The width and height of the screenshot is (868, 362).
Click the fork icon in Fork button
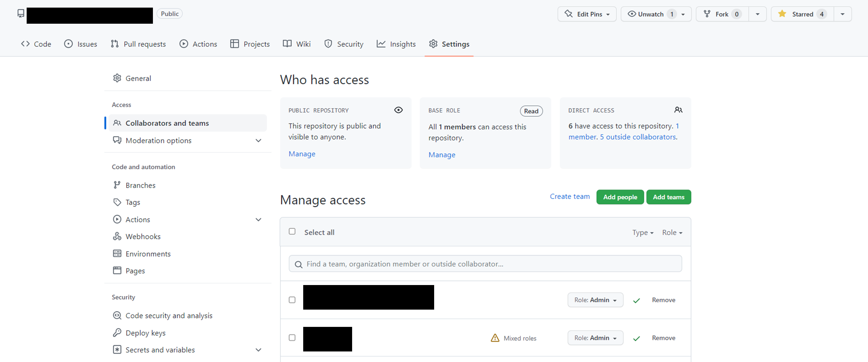707,14
